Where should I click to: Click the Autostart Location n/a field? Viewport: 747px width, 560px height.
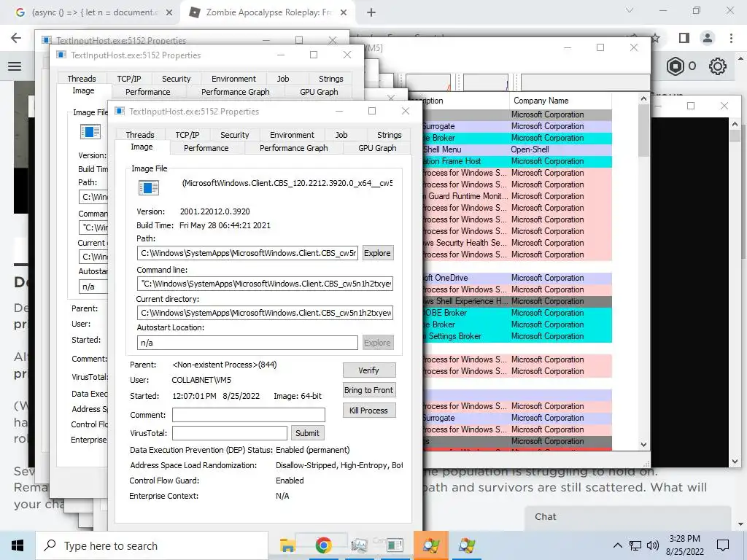click(x=248, y=343)
